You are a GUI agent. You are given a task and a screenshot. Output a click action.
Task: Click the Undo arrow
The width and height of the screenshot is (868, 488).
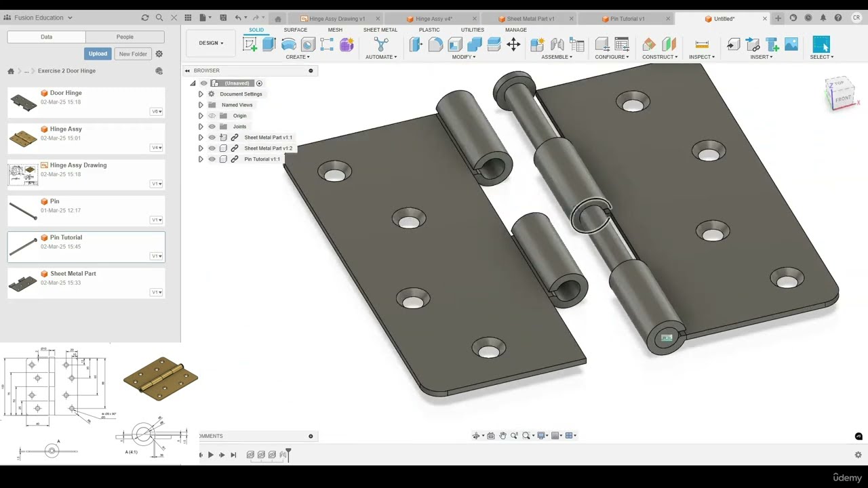point(238,18)
